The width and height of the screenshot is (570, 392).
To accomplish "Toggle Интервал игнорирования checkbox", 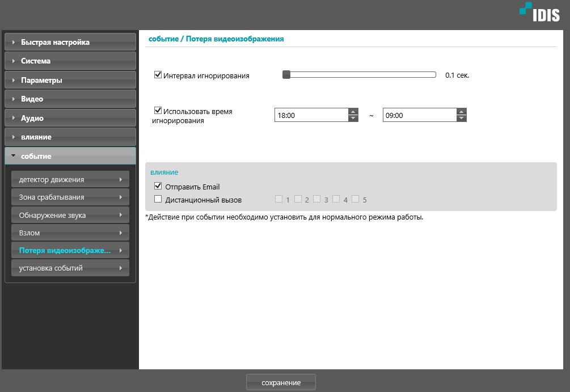I will [x=158, y=75].
